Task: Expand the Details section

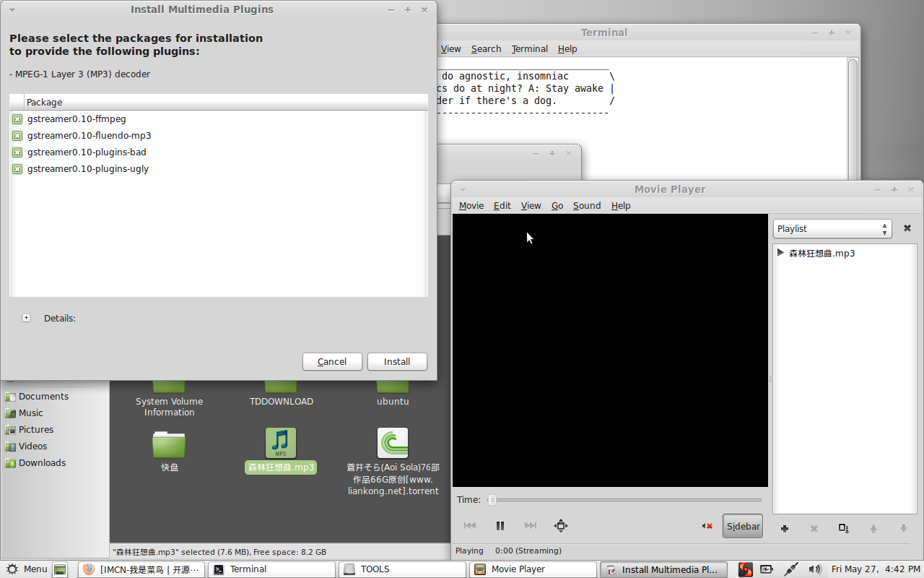Action: click(26, 317)
